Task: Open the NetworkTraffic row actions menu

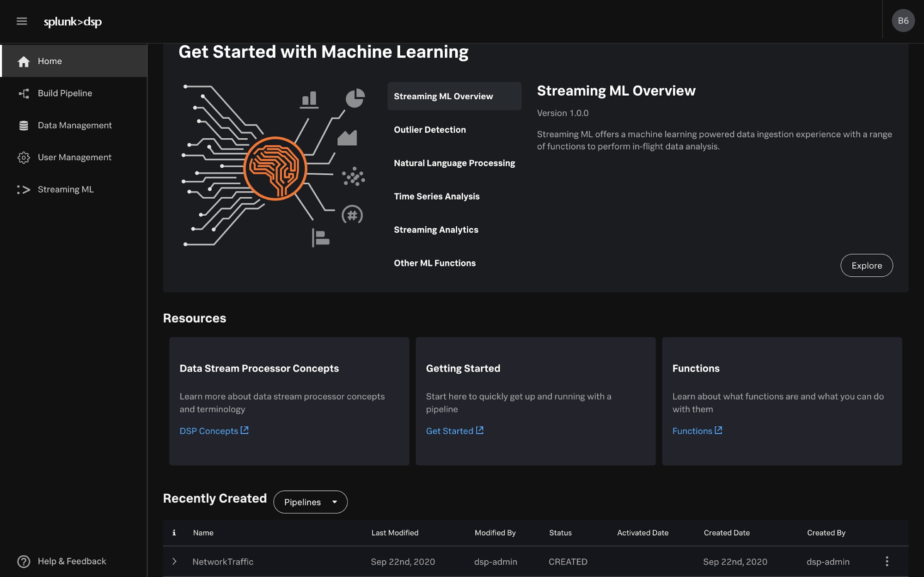Action: pos(887,561)
